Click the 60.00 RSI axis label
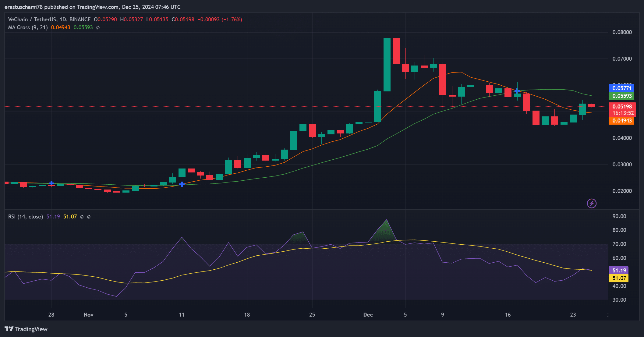Image resolution: width=644 pixels, height=337 pixels. [619, 258]
